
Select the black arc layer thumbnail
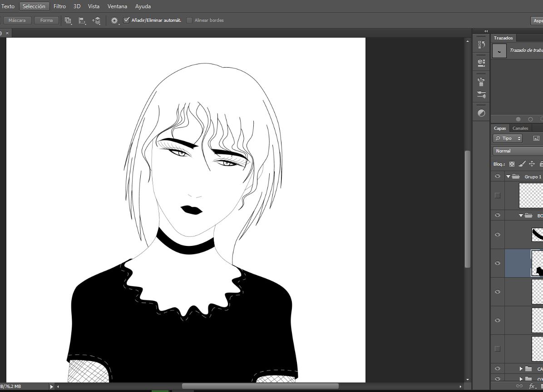click(537, 235)
